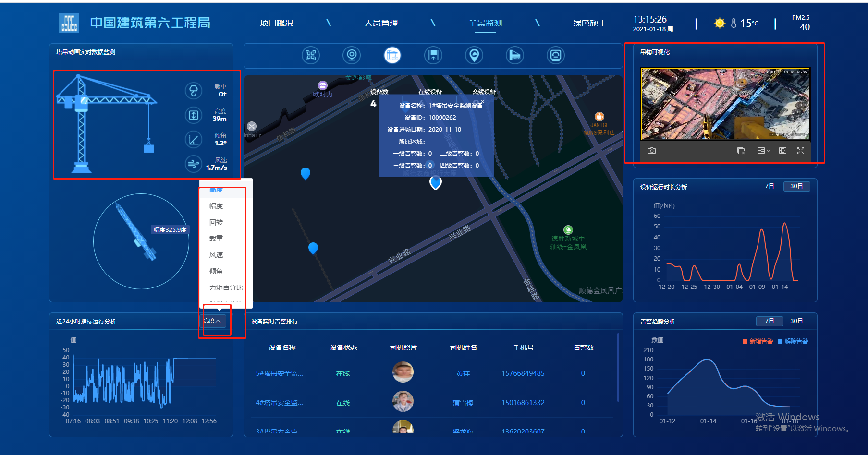This screenshot has width=868, height=455.
Task: Choose 回转 from the indicator list
Action: click(216, 222)
